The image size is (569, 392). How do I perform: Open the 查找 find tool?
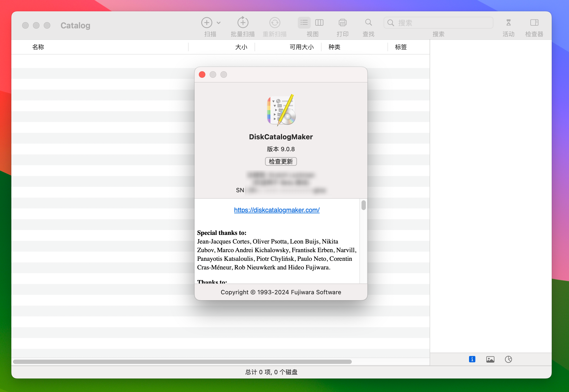tap(368, 23)
